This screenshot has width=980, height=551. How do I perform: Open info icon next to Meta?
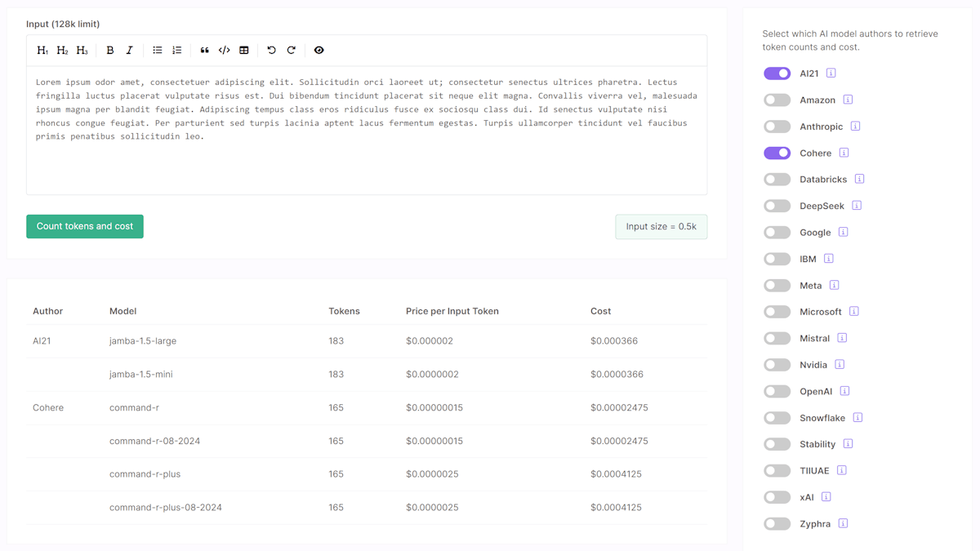click(x=834, y=285)
